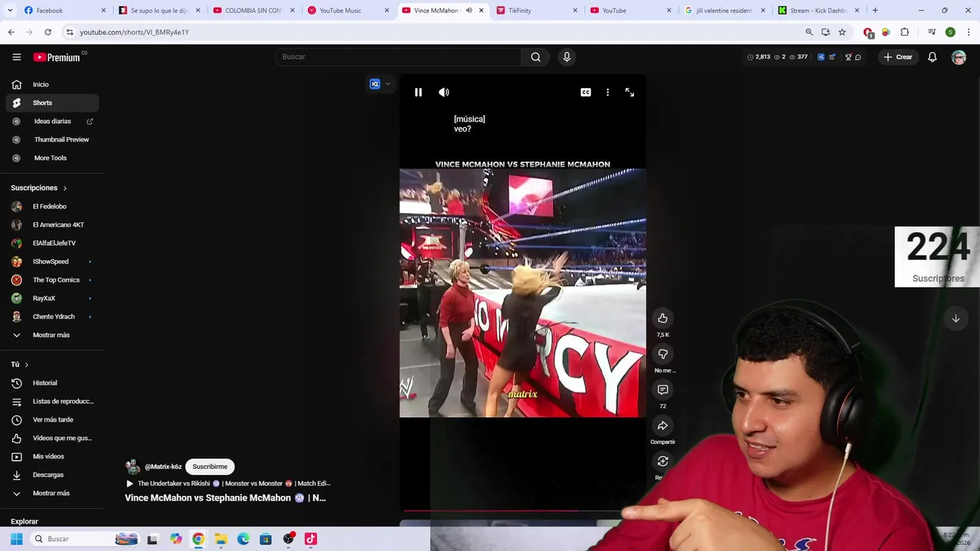The image size is (980, 551).
Task: Switch to the TikFinity tab
Action: (537, 11)
